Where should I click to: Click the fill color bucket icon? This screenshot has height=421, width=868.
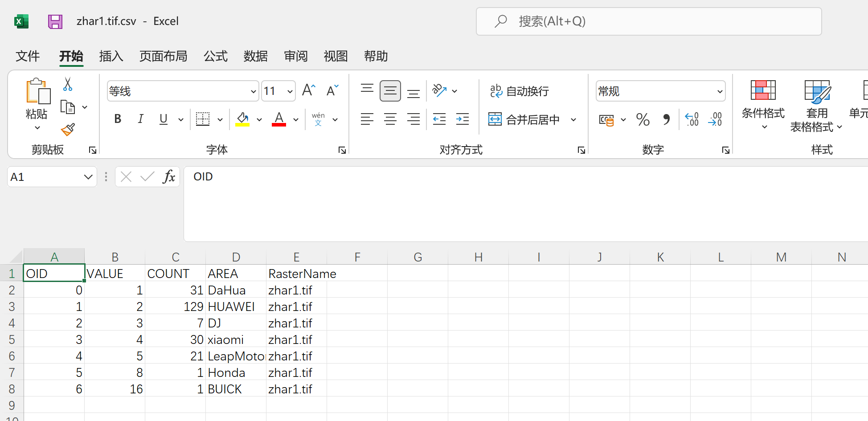242,119
